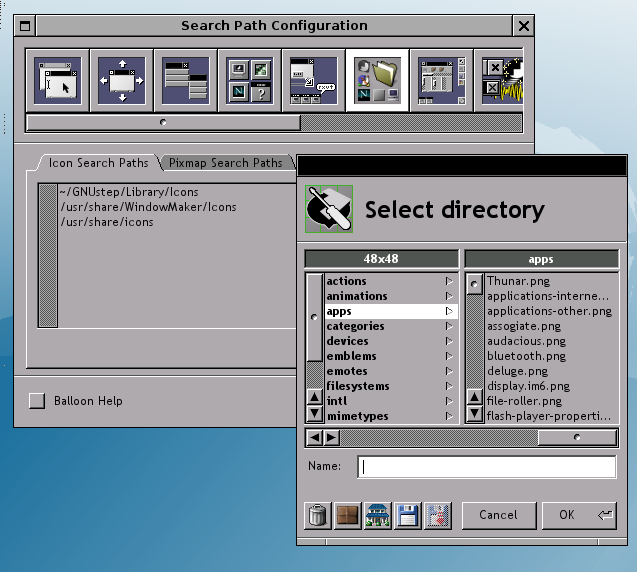637x572 pixels.
Task: Open the Menu preferences icon
Action: tap(185, 80)
